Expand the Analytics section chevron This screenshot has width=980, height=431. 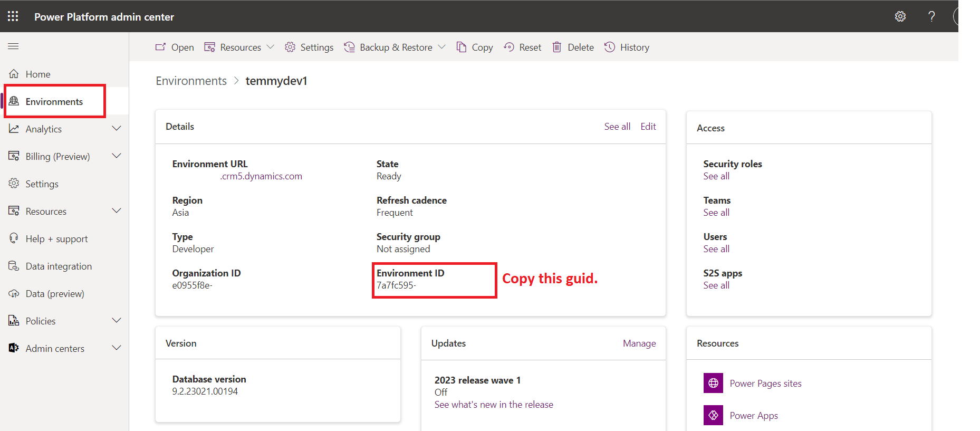tap(117, 129)
